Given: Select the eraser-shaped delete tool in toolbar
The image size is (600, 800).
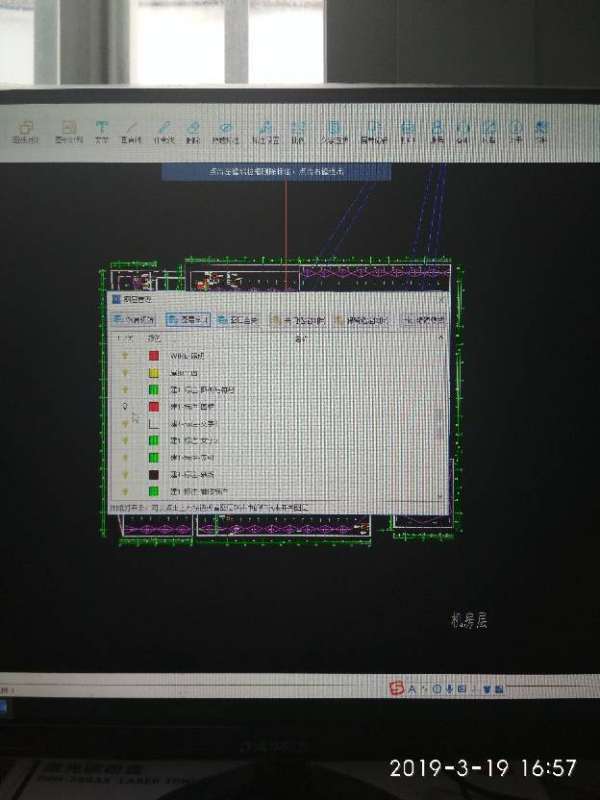Looking at the screenshot, I should tap(193, 130).
